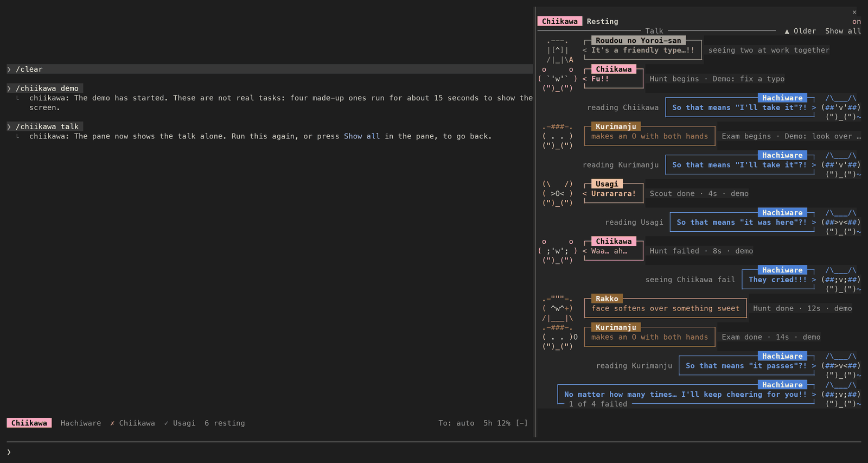The image size is (868, 463).
Task: Click the Usagi ASCII rabbit figure
Action: point(558,194)
